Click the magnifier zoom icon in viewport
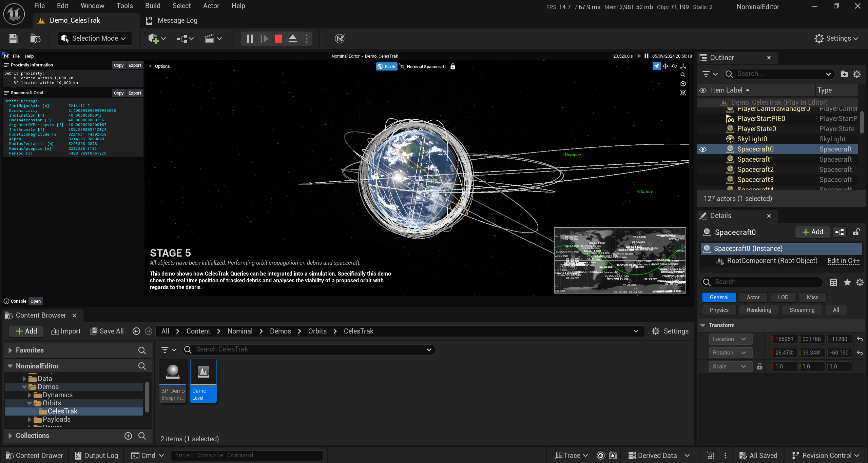Screen dimensions: 868x463 pyautogui.click(x=683, y=75)
